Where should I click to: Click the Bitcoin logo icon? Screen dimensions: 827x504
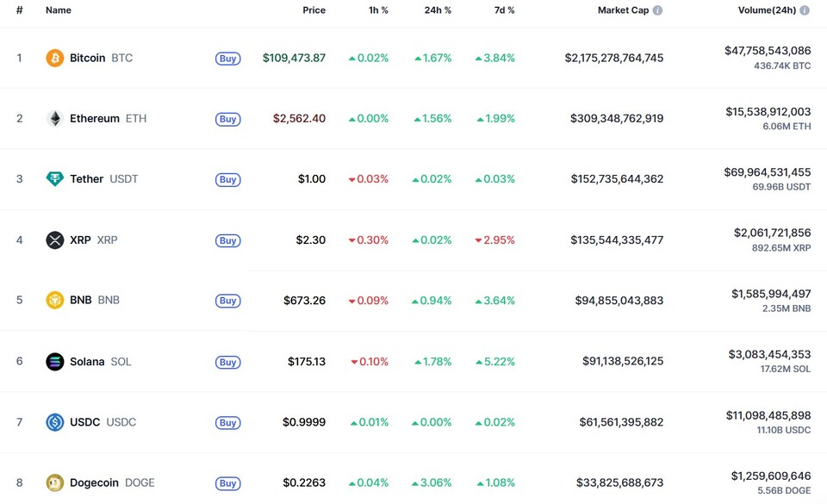(55, 59)
